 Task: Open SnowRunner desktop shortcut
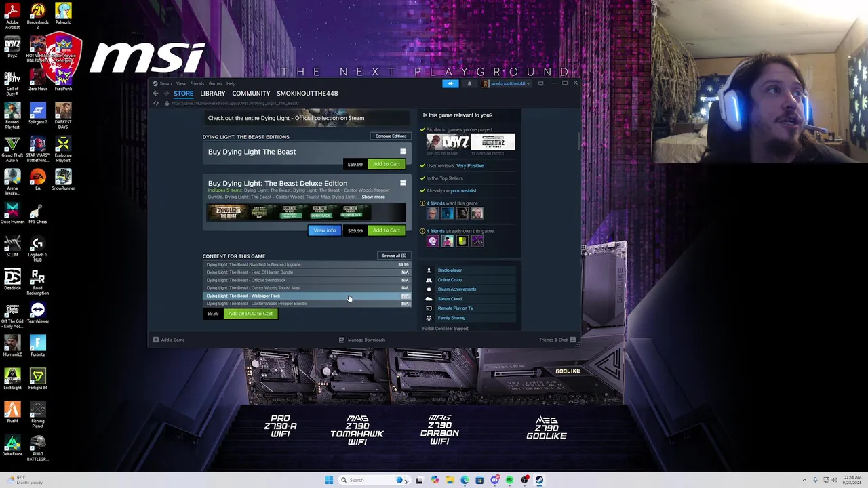(63, 180)
